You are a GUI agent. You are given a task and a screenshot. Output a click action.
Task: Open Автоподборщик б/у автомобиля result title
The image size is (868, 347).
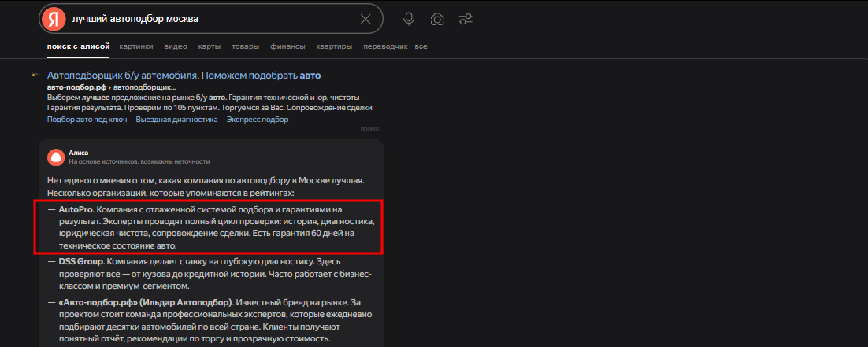pyautogui.click(x=184, y=76)
